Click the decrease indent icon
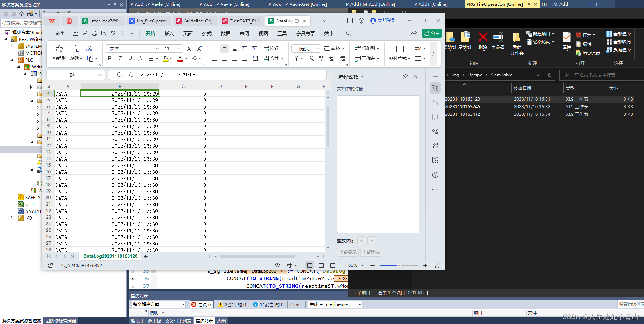Image resolution: width=644 pixels, height=324 pixels. pyautogui.click(x=244, y=49)
